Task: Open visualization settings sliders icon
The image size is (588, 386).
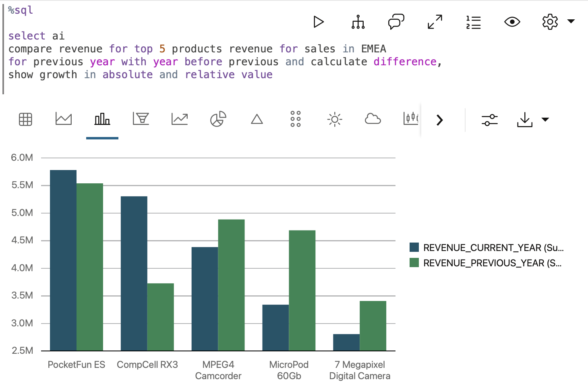Action: click(x=490, y=120)
